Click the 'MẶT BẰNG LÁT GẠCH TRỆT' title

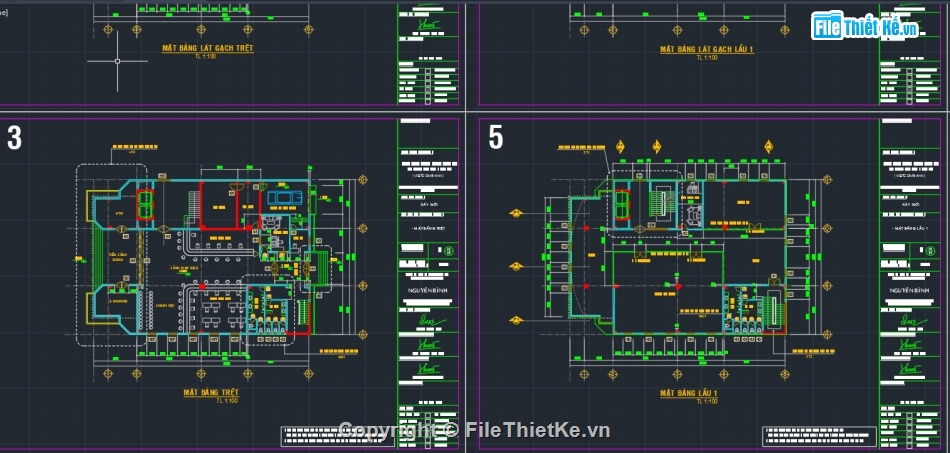coord(207,48)
